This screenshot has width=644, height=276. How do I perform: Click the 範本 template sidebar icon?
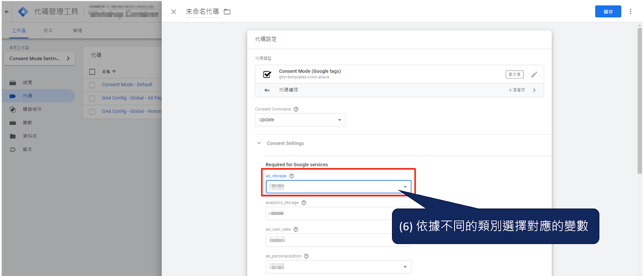click(x=13, y=149)
